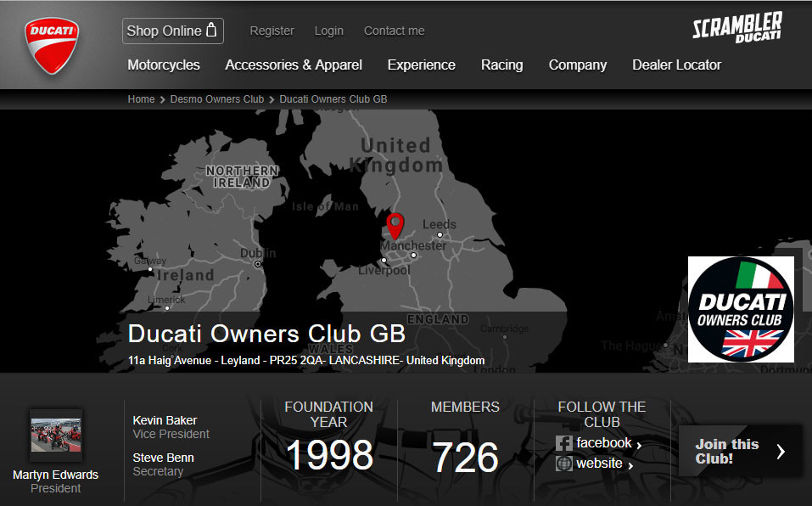Screen dimensions: 812x506
Task: Click the President title text
Action: [55, 488]
